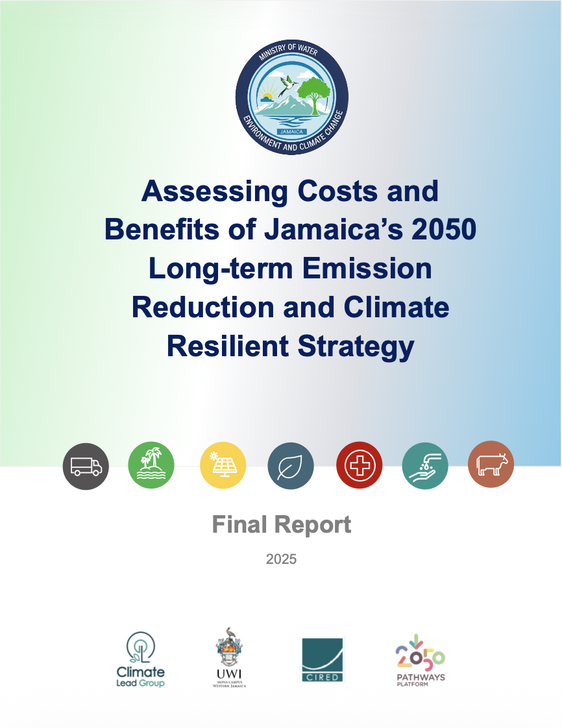Click the yellow solar panel icon
This screenshot has height=728, width=562.
coord(223,466)
